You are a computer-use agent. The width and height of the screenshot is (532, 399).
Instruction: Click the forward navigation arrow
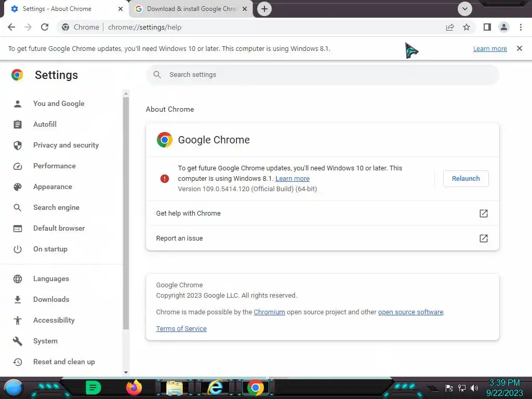[28, 27]
